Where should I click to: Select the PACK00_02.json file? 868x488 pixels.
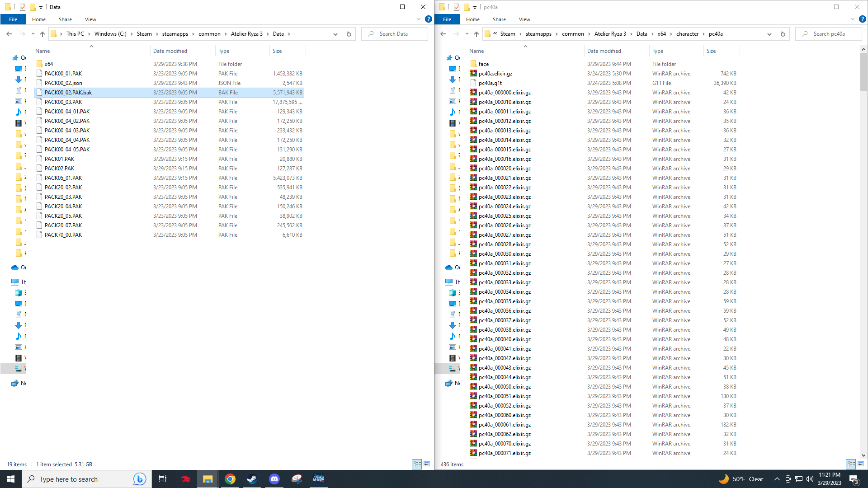pyautogui.click(x=169, y=83)
